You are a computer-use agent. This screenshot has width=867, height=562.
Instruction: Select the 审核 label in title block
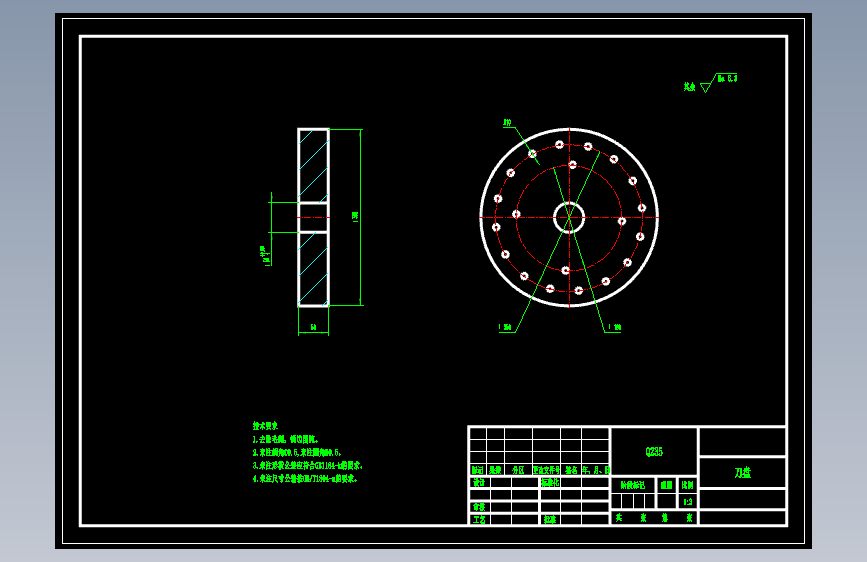pos(478,507)
